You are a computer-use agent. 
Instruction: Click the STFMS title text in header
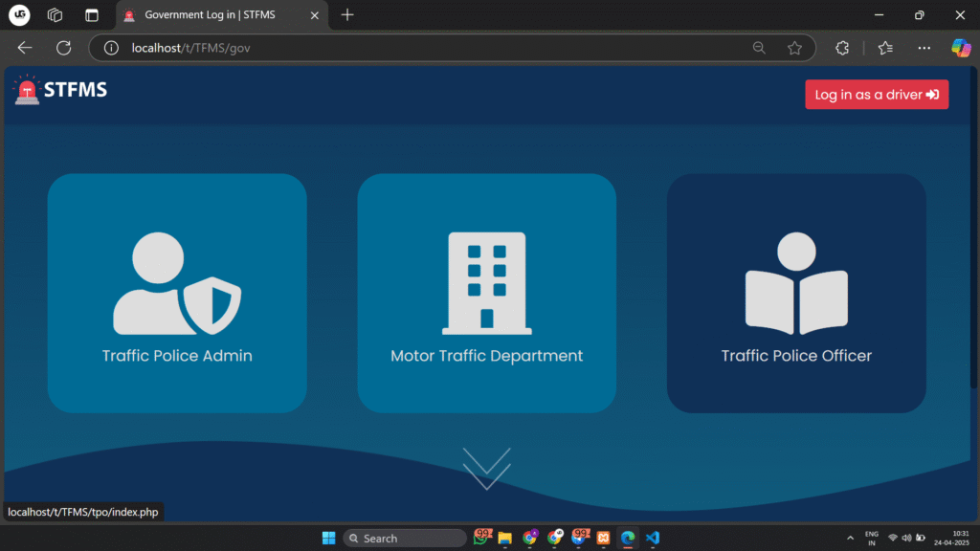(76, 90)
